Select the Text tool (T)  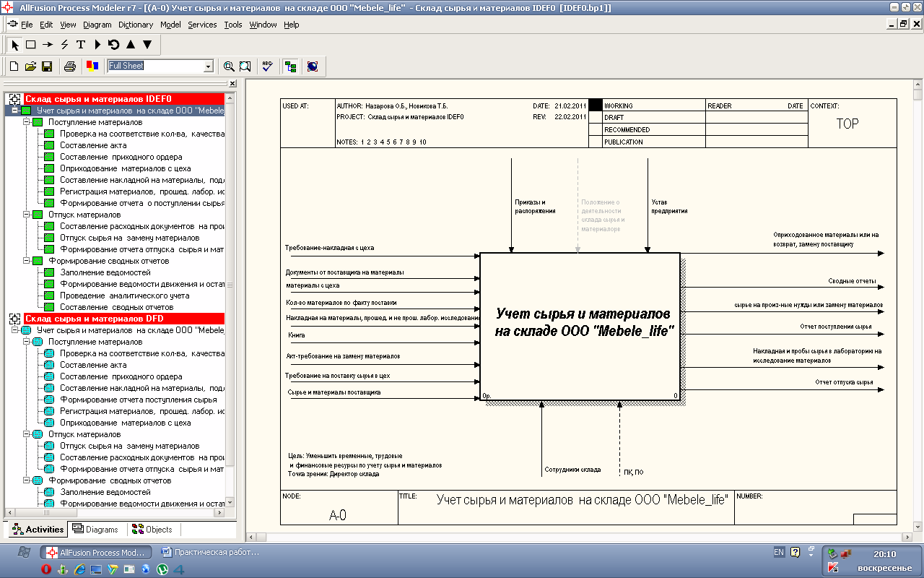tap(81, 44)
